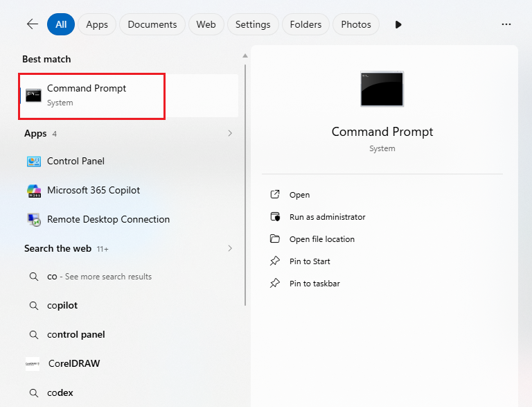Show more filters with the play arrow
The image size is (532, 407).
pos(398,24)
